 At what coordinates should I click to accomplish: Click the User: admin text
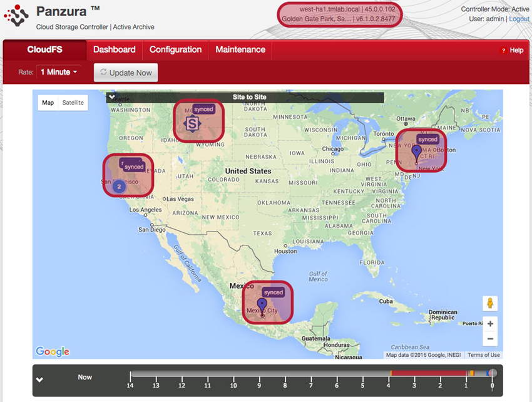[x=486, y=19]
